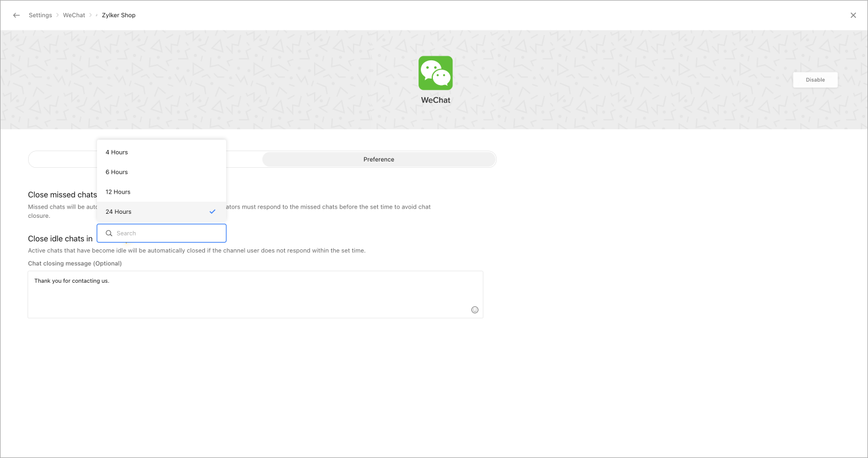Click the Search field in dropdown
Image resolution: width=868 pixels, height=458 pixels.
(161, 233)
